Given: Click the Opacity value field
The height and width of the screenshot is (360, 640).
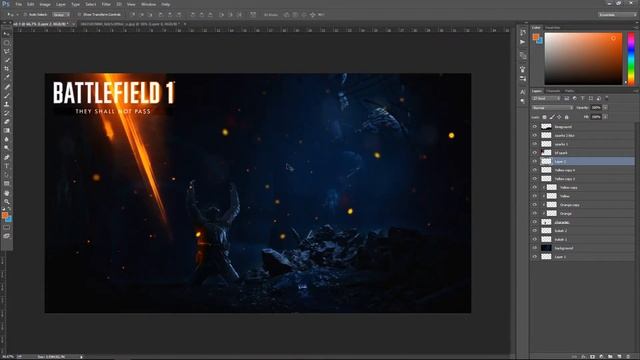Looking at the screenshot, I should click(x=596, y=108).
